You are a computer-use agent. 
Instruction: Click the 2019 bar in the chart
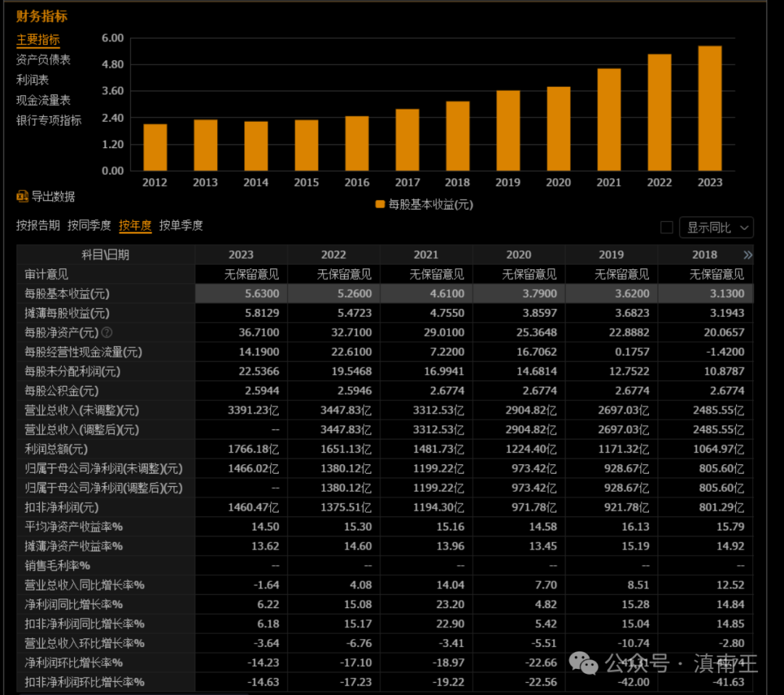508,131
